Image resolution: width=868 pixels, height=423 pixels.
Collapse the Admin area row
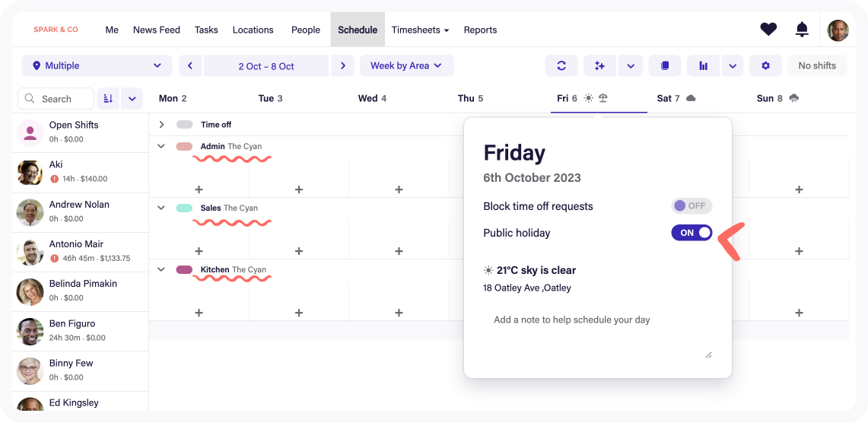pyautogui.click(x=161, y=146)
